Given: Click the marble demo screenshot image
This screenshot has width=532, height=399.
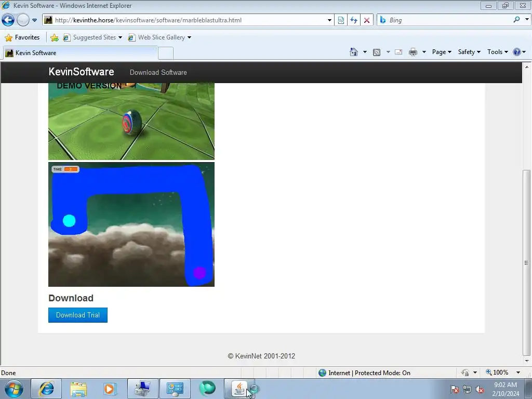Looking at the screenshot, I should (x=131, y=121).
